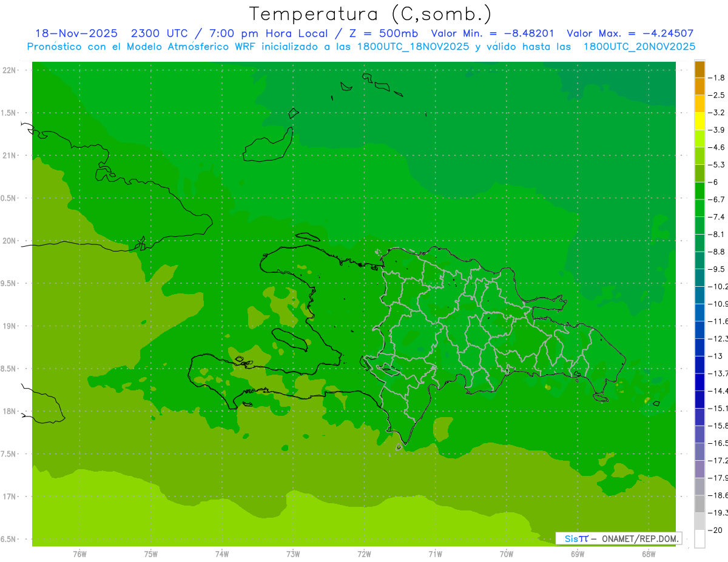Click the '-8.8' legend value
This screenshot has width=728, height=562.
click(716, 252)
